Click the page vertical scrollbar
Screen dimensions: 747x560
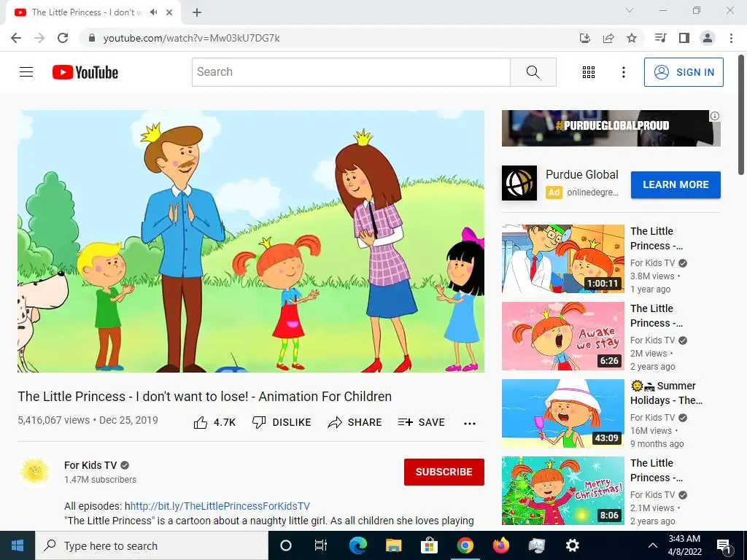coord(741,115)
